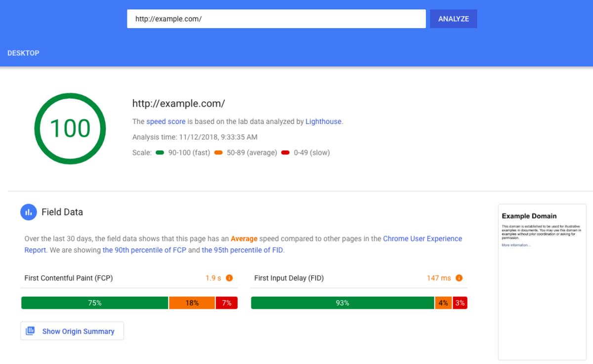This screenshot has width=593, height=364.
Task: Click into the URL field showing http://example.com/
Action: [x=276, y=19]
